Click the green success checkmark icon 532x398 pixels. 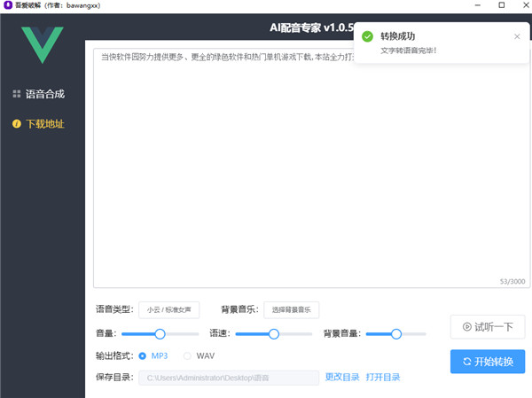click(367, 36)
